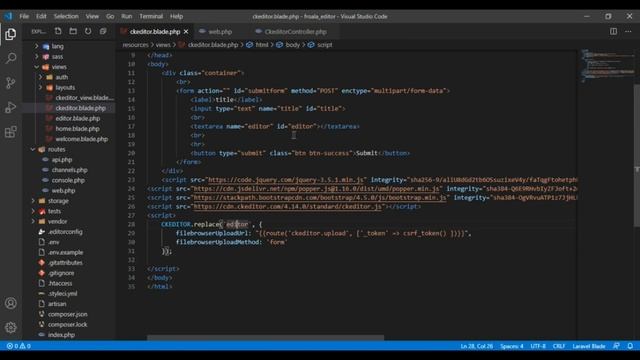Open web.php in the routes folder

63,191
